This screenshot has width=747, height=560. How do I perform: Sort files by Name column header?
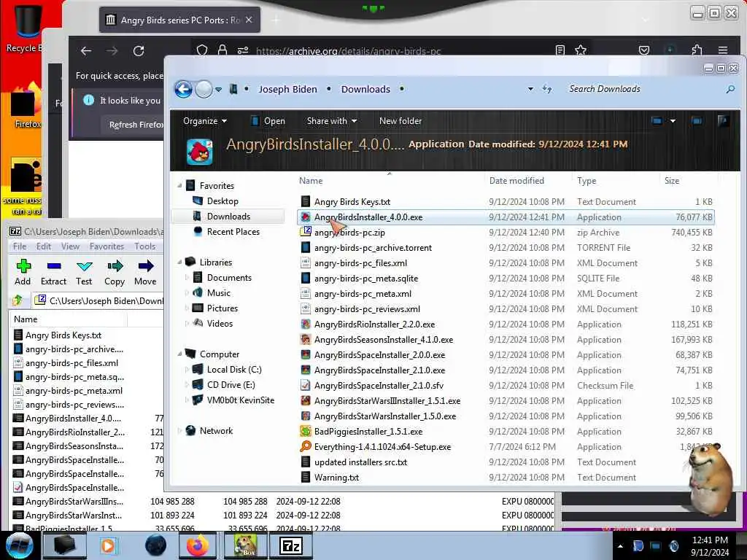click(x=311, y=181)
